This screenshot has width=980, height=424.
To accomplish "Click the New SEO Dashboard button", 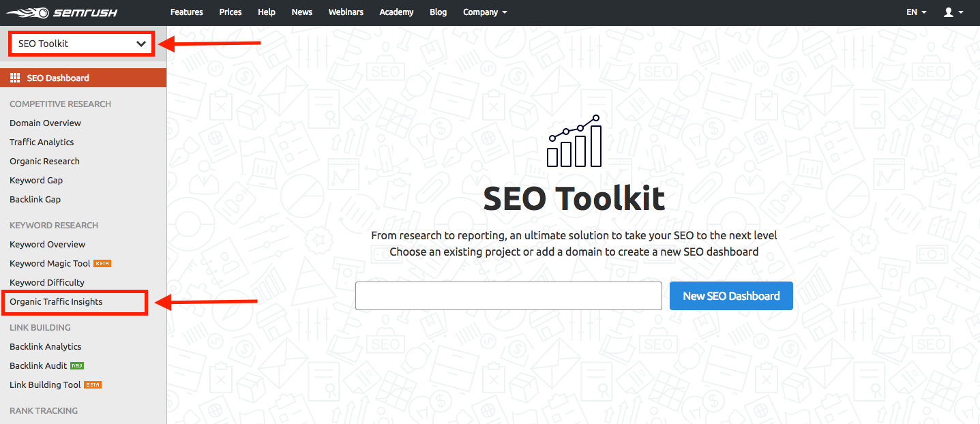I will pos(730,296).
